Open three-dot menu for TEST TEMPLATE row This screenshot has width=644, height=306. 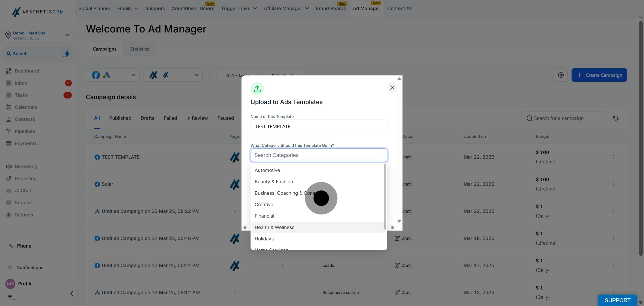pyautogui.click(x=613, y=157)
